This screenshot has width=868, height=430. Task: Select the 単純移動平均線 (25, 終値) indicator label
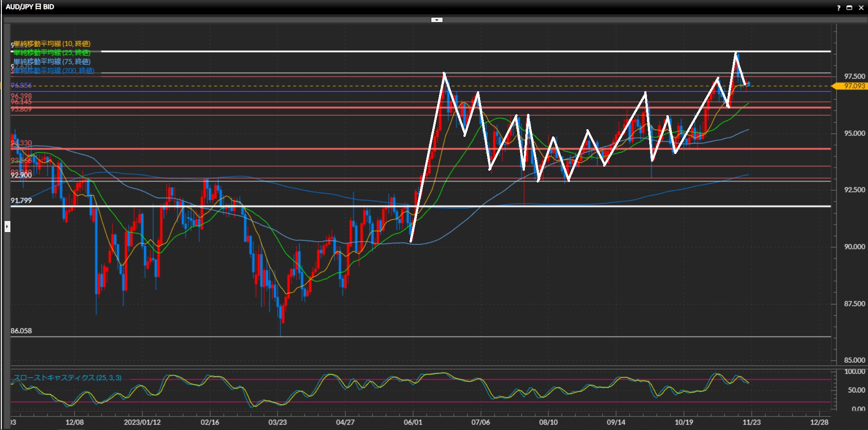52,53
